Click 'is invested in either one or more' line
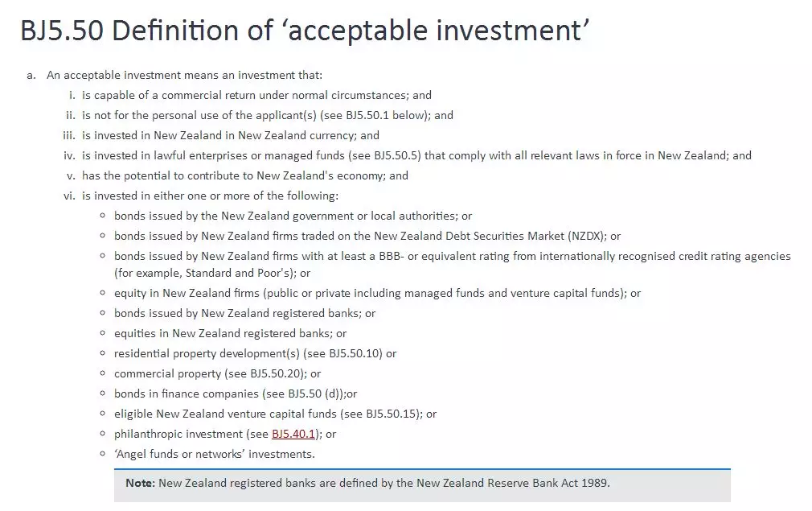The image size is (812, 511). click(210, 196)
